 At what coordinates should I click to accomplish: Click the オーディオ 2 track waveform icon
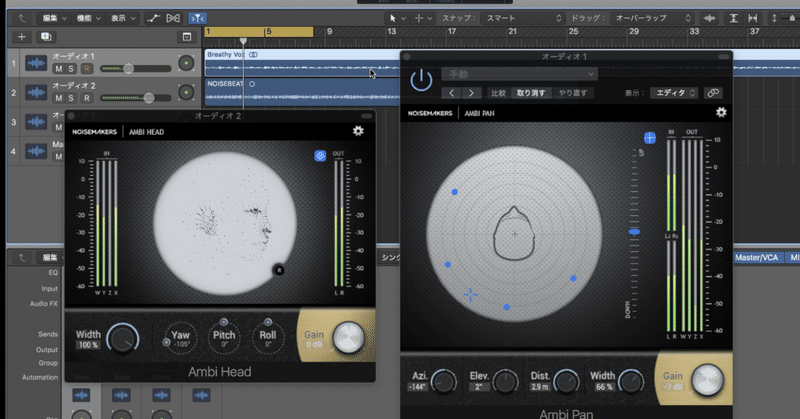click(36, 92)
